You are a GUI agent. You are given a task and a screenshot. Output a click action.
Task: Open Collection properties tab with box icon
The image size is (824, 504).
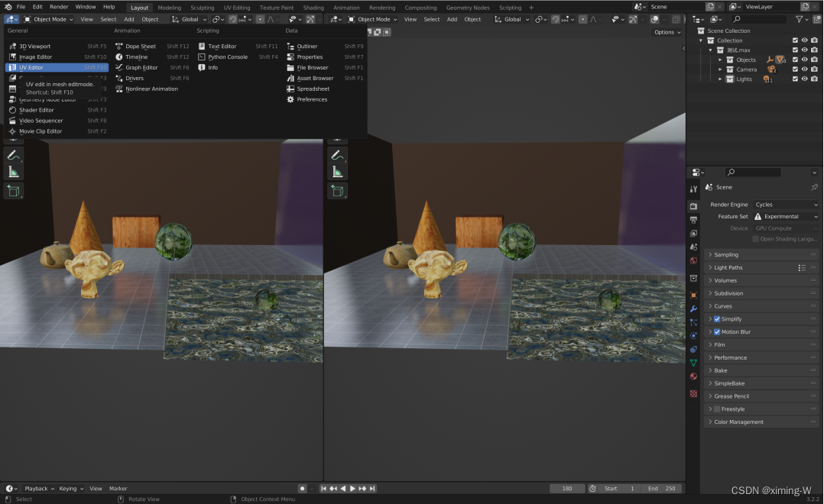[694, 278]
